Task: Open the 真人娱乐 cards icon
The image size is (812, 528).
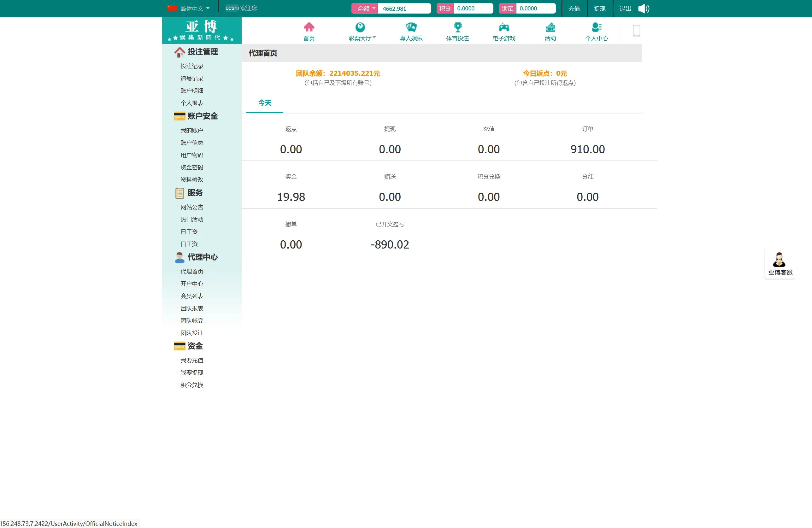Action: point(411,27)
